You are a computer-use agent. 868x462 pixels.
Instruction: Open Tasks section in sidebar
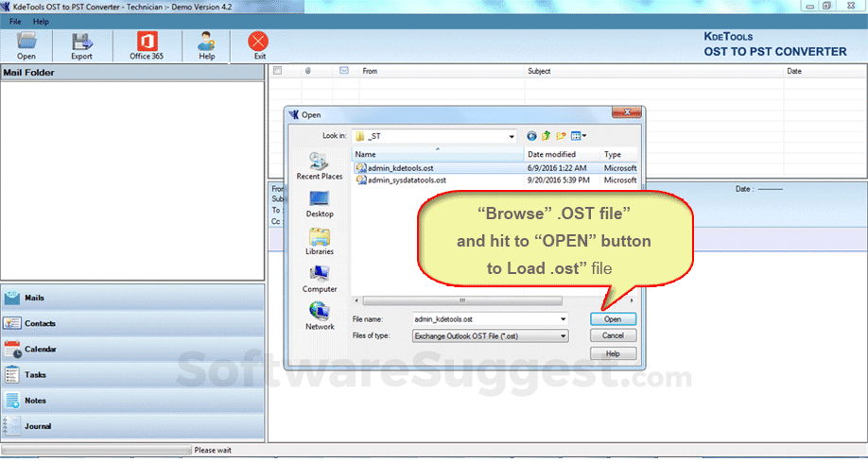pyautogui.click(x=132, y=375)
